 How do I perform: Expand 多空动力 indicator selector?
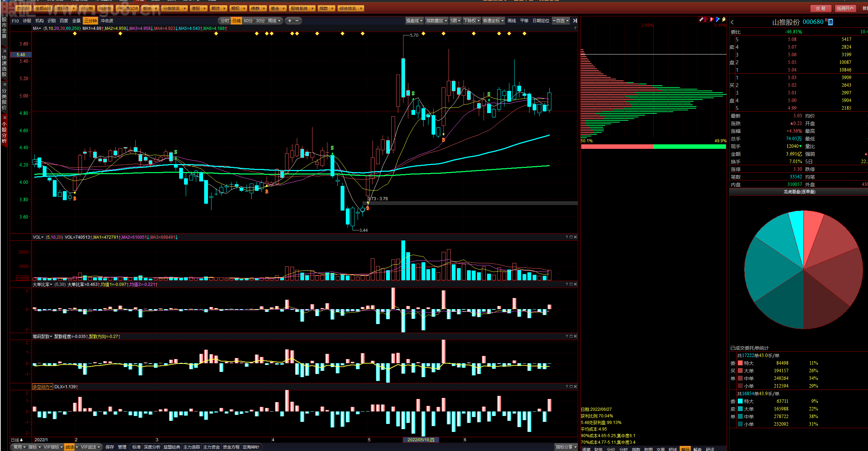click(42, 386)
